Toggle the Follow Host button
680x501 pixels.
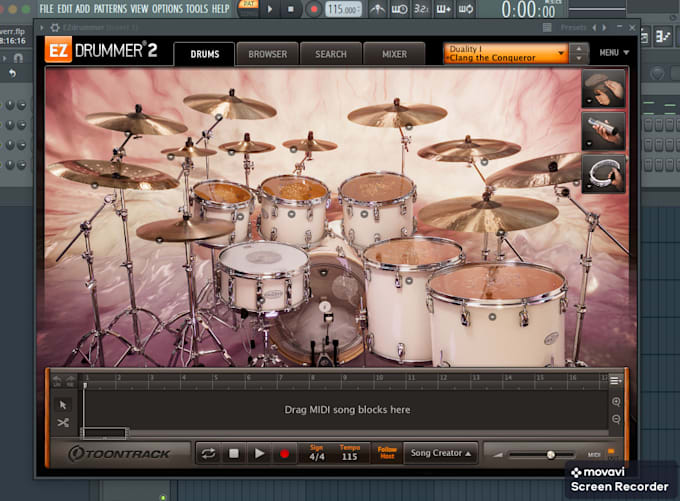387,453
